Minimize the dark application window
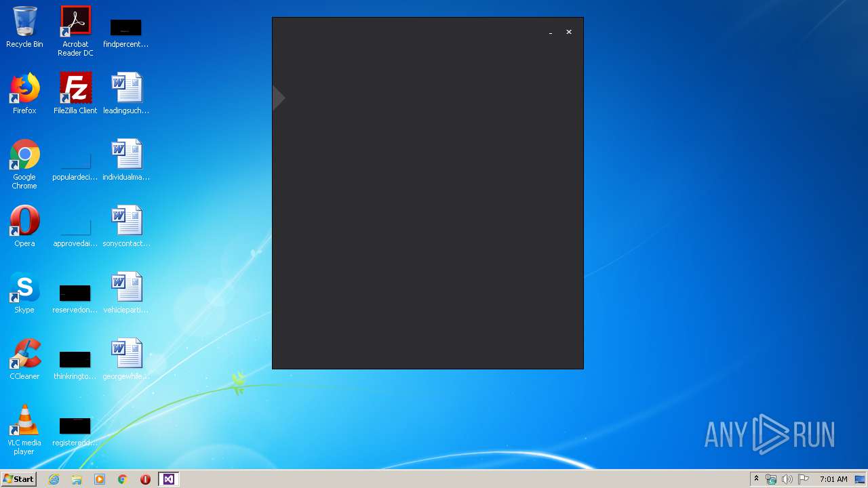Image resolution: width=868 pixels, height=488 pixels. click(x=551, y=32)
